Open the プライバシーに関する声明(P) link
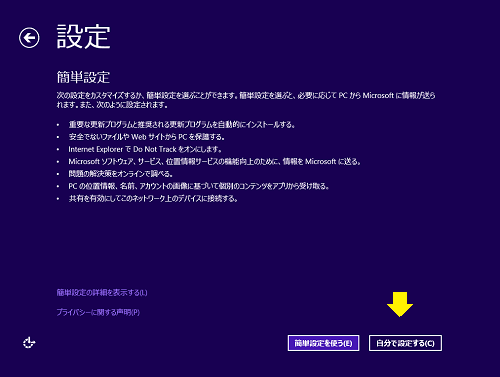The width and height of the screenshot is (500, 377). 98,312
